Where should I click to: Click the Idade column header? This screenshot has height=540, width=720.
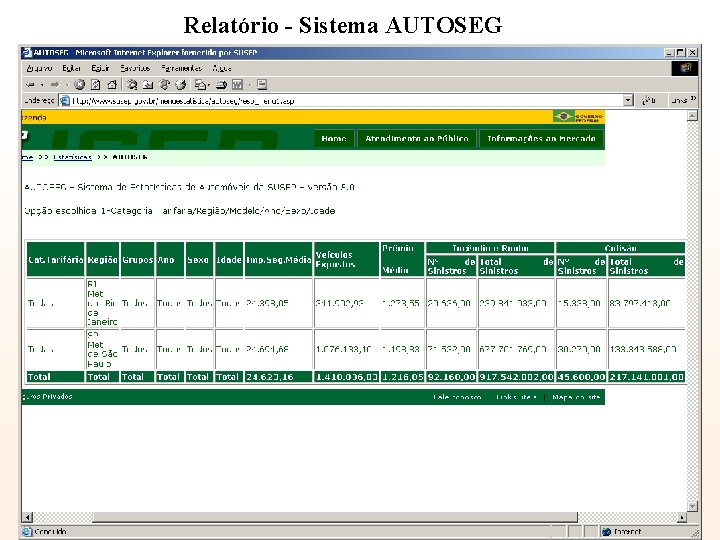[229, 259]
